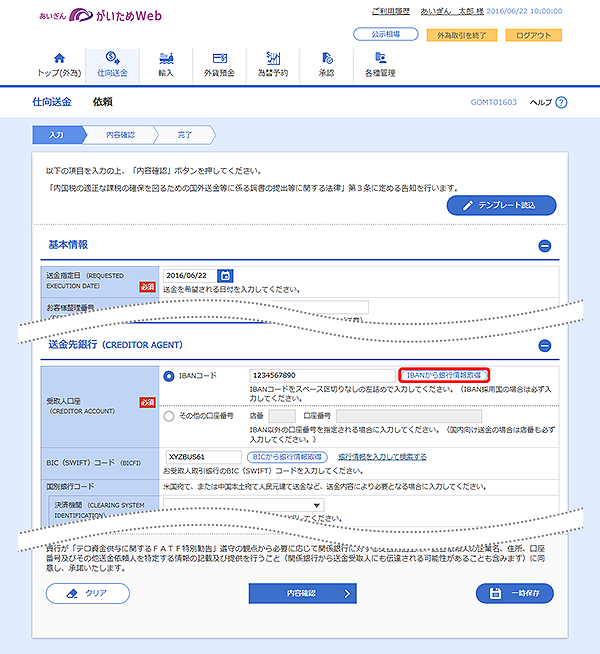This screenshot has width=600, height=654.
Task: Open the 各種管理 menu tab
Action: tap(381, 65)
